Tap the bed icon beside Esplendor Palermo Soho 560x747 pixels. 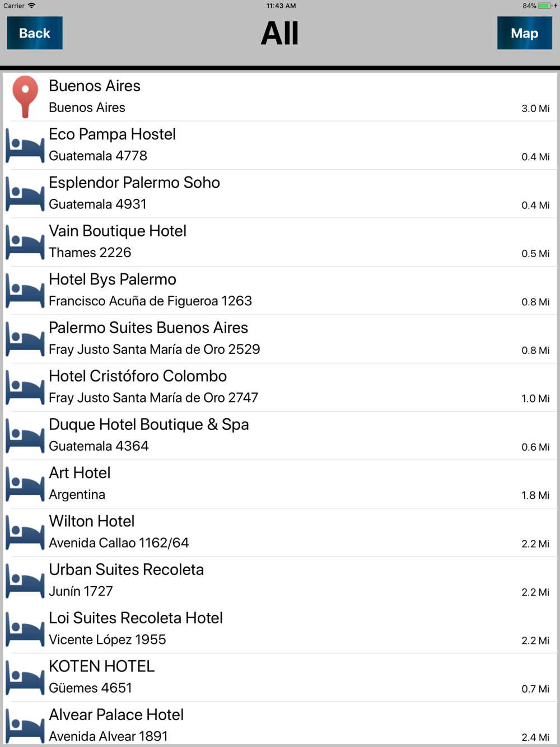25,194
